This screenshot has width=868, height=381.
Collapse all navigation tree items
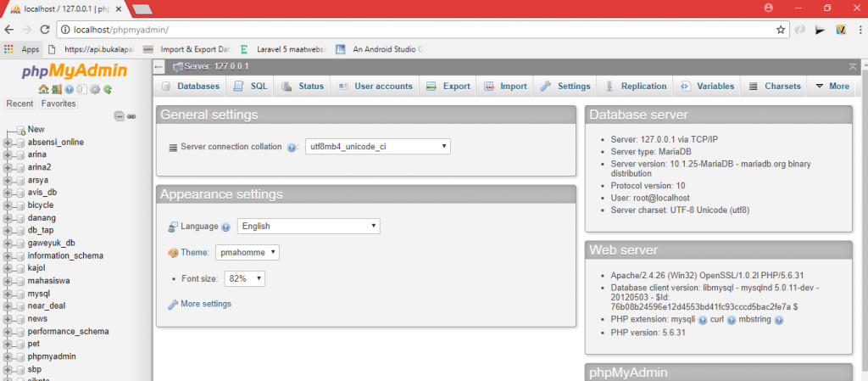click(x=120, y=116)
